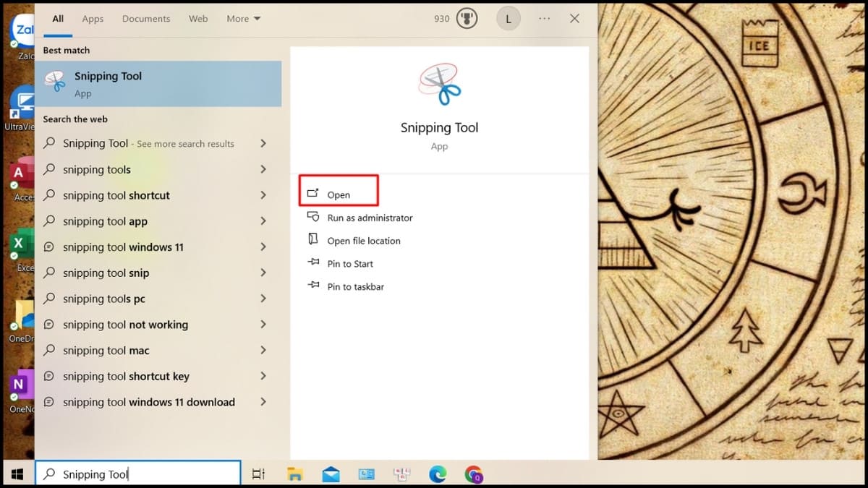Expand chevron beside 'snipping tool not working'
This screenshot has height=488, width=868.
[x=263, y=325]
